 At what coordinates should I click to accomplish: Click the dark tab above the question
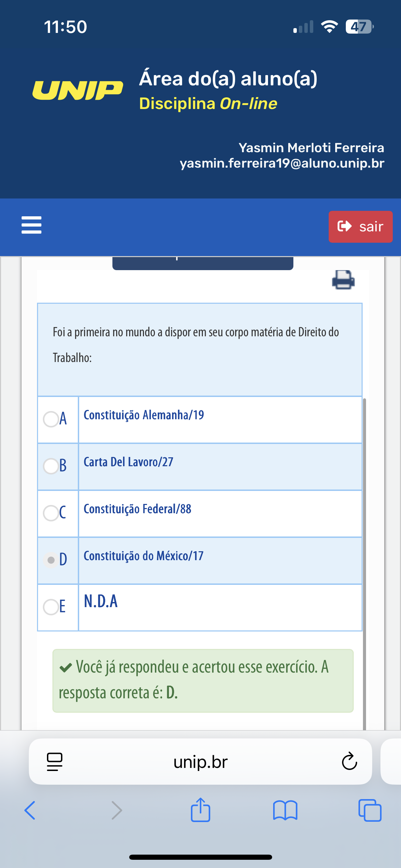point(203,263)
